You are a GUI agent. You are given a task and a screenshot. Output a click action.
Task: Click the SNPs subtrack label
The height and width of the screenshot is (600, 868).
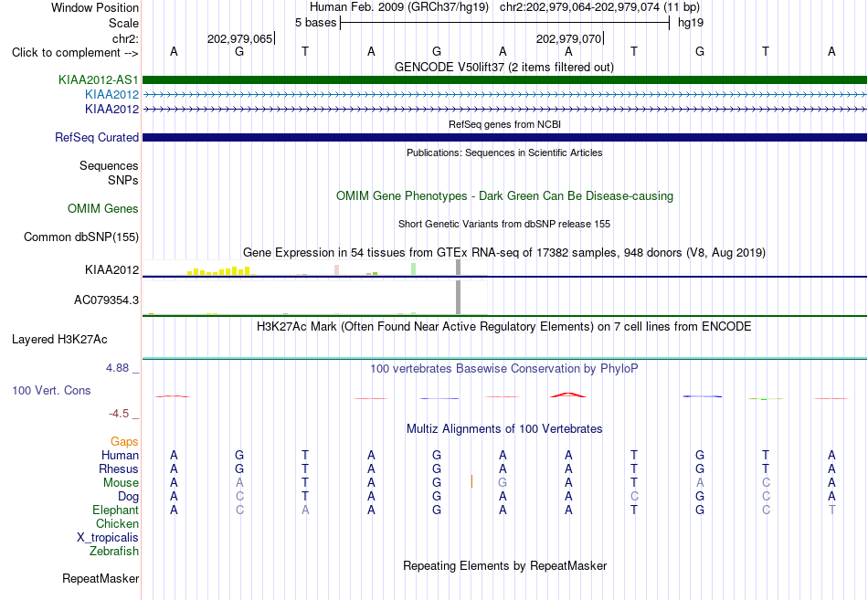[x=123, y=181]
